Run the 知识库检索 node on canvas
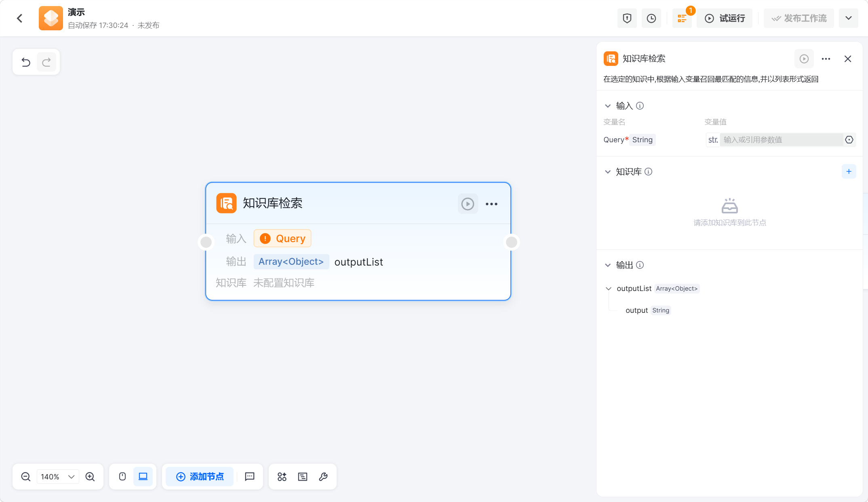 pos(468,204)
